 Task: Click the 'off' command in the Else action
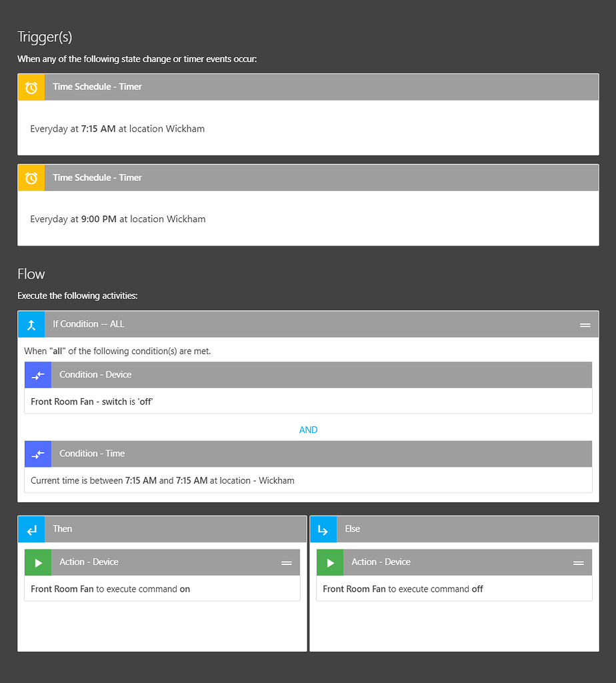(479, 589)
